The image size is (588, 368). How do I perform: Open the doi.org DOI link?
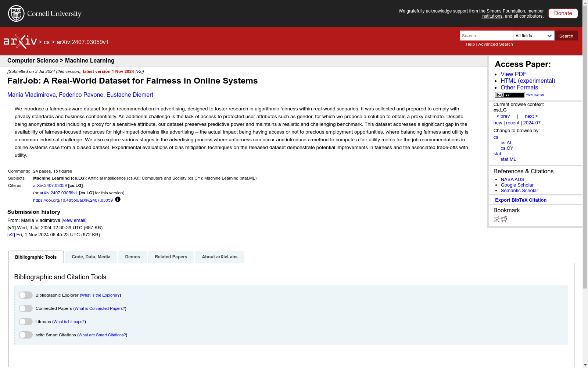[73, 200]
